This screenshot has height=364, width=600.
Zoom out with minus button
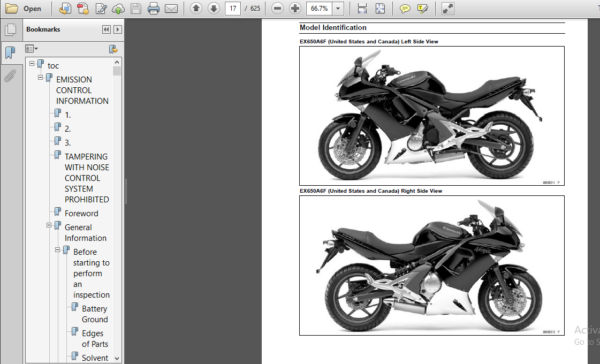(277, 8)
